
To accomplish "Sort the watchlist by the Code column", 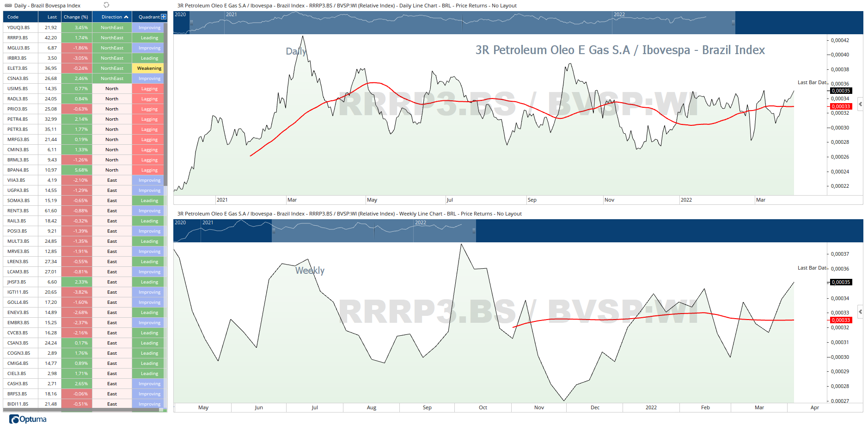I will tap(14, 17).
